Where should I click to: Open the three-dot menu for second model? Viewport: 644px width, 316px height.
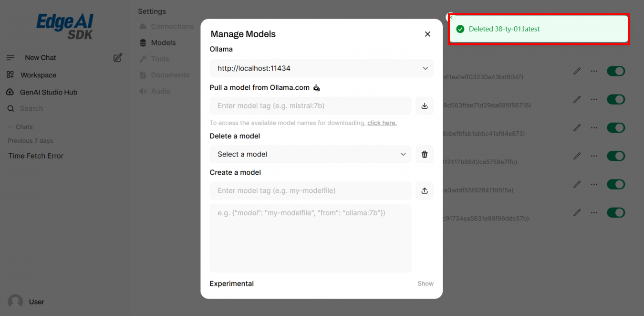click(594, 100)
